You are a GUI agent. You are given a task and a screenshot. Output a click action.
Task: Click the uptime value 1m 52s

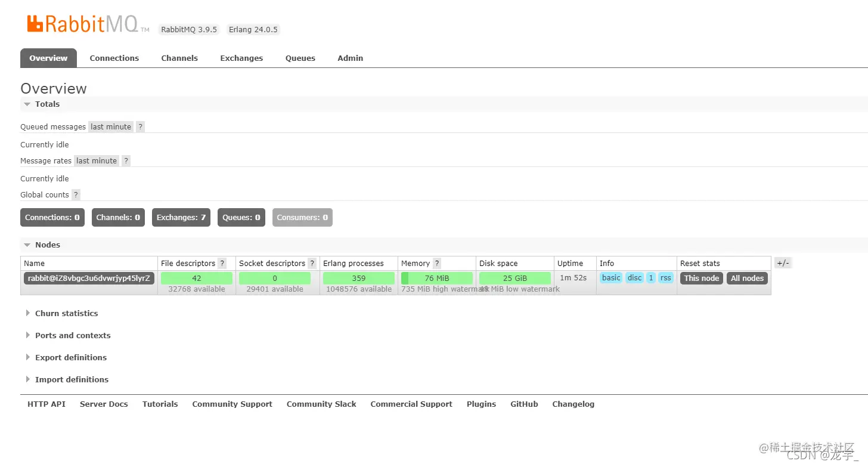pyautogui.click(x=573, y=277)
